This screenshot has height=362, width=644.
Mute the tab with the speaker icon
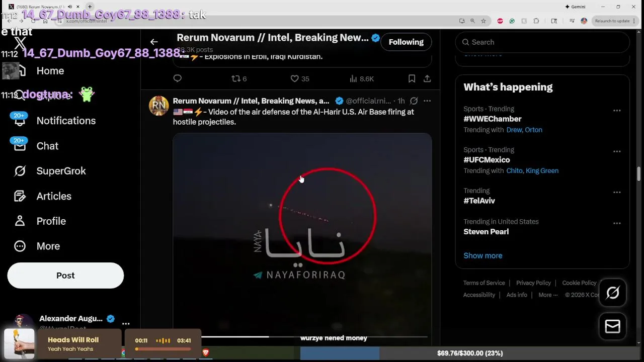click(x=70, y=7)
